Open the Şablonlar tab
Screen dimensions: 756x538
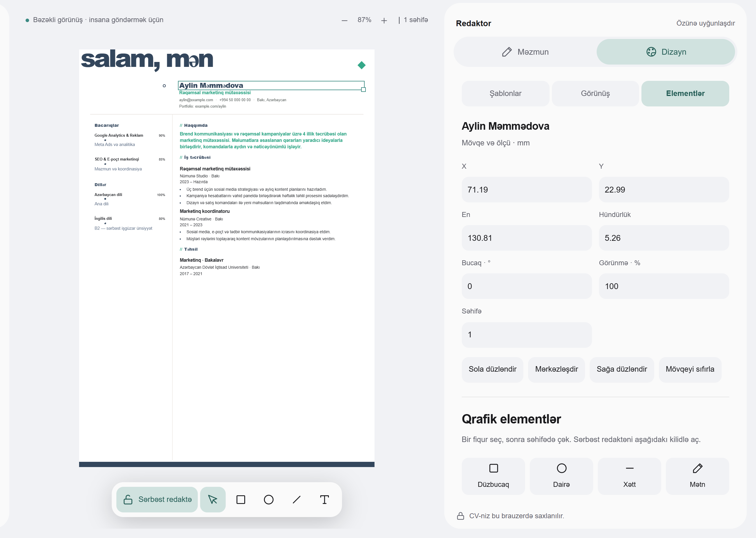click(505, 93)
